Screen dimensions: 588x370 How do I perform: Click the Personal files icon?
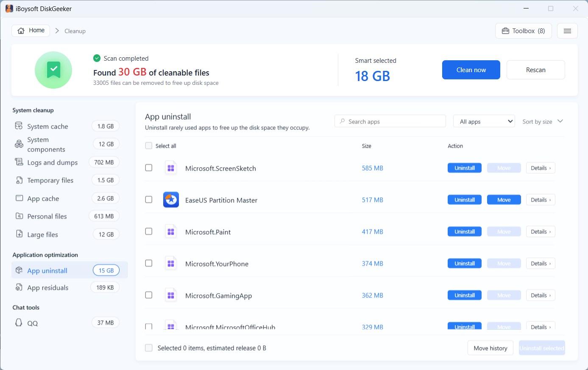(19, 216)
